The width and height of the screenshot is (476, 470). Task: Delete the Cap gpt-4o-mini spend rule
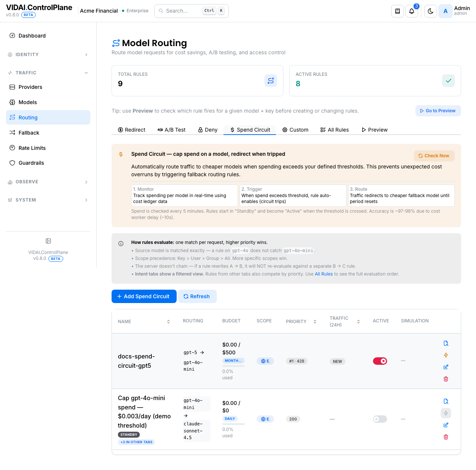446,437
